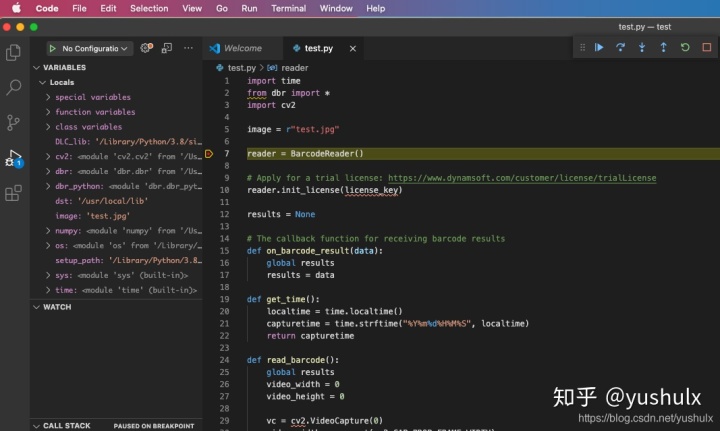720x431 pixels.
Task: Open launch.json via gear icon
Action: [146, 48]
